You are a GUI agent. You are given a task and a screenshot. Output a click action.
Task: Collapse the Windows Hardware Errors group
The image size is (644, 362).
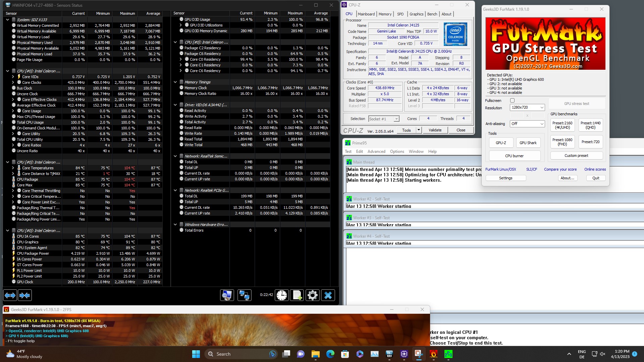pyautogui.click(x=175, y=225)
